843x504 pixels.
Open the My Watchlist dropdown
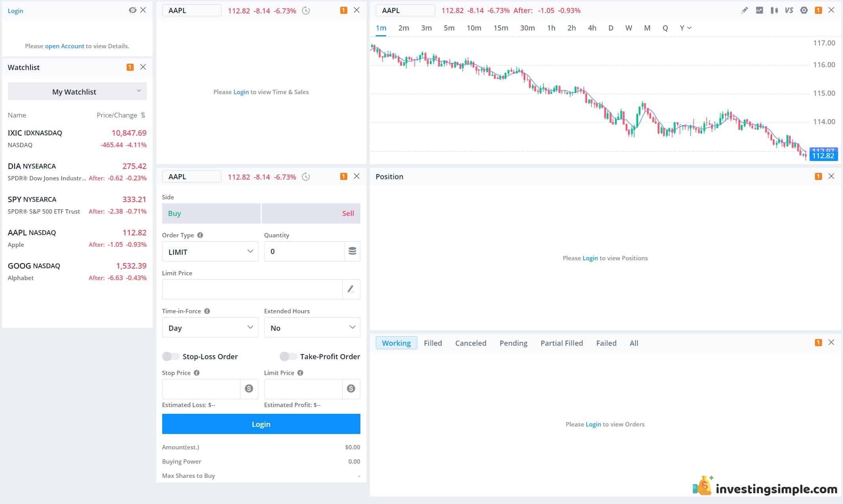[x=77, y=91]
